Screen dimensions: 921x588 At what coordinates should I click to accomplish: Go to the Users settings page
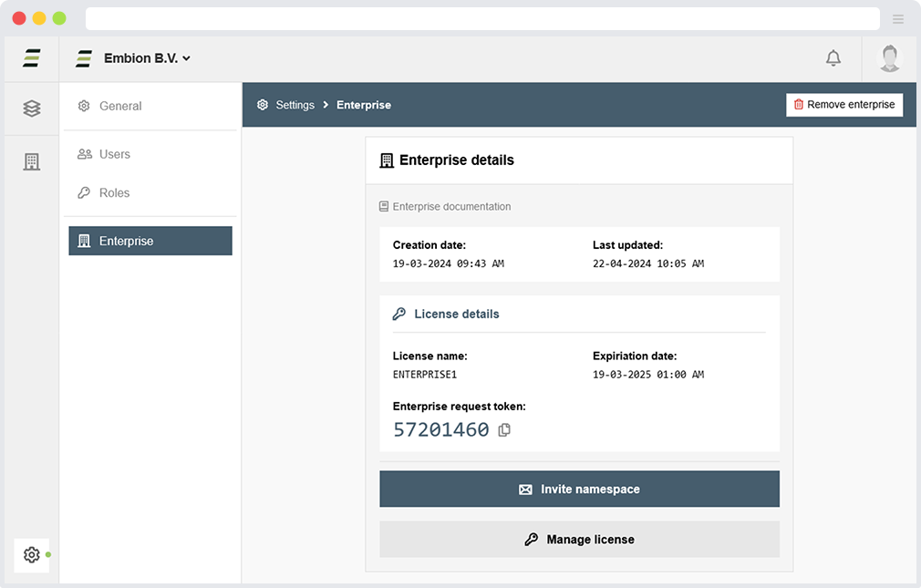[114, 154]
